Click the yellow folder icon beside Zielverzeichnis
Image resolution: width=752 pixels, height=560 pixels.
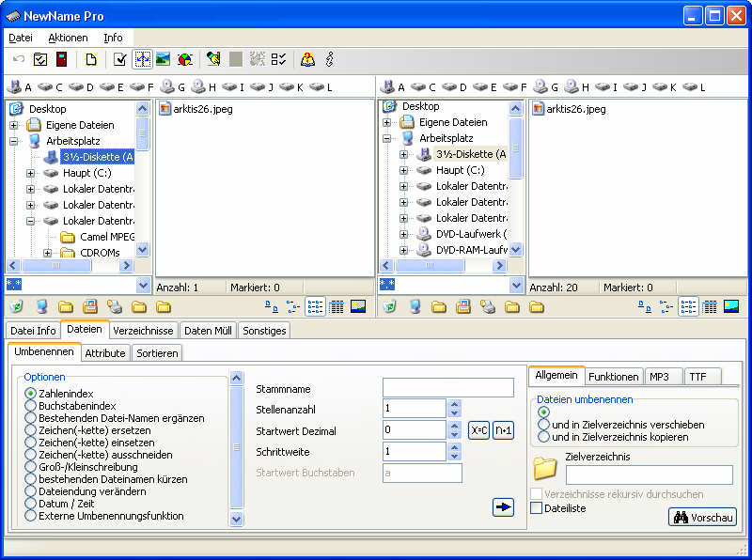pos(545,467)
